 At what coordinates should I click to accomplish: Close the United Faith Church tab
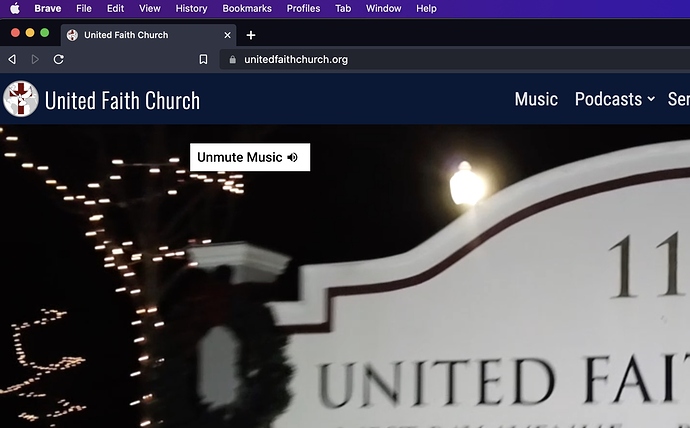(228, 35)
